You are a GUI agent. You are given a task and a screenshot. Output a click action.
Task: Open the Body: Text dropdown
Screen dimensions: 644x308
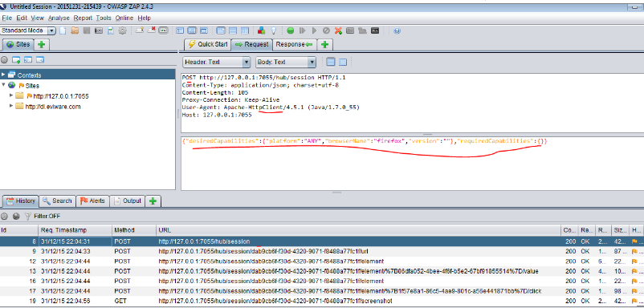pyautogui.click(x=285, y=62)
